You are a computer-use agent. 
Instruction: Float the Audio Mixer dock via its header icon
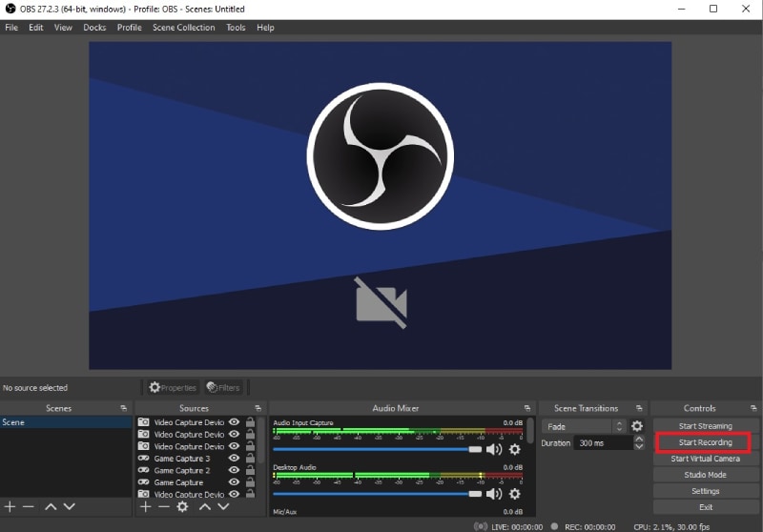[x=527, y=408]
